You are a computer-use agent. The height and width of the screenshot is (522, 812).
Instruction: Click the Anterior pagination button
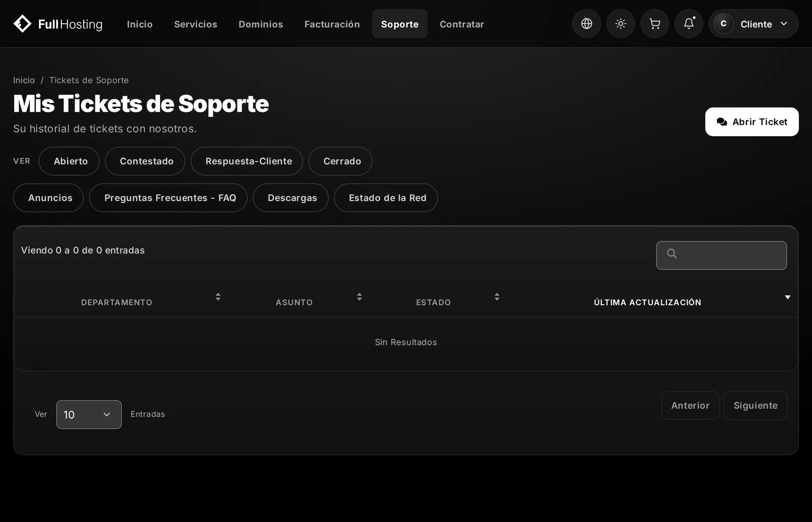[x=690, y=405]
